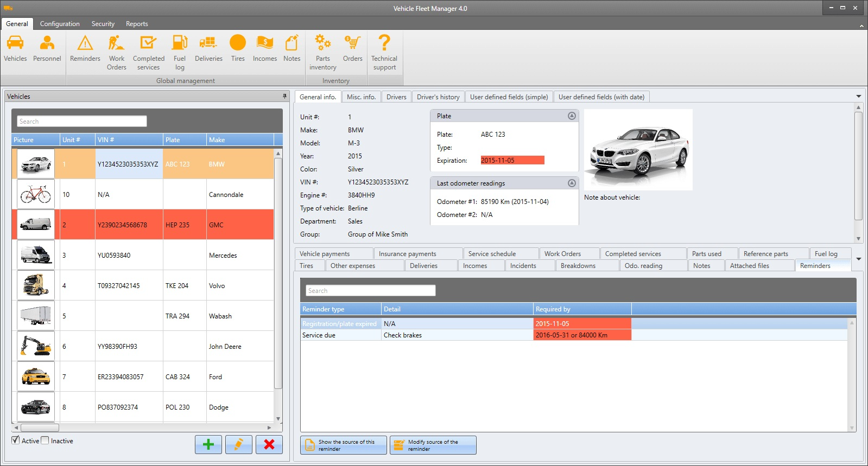Screen dimensions: 868x466
Task: Switch to the Configuration ribbon tab
Action: click(60, 24)
